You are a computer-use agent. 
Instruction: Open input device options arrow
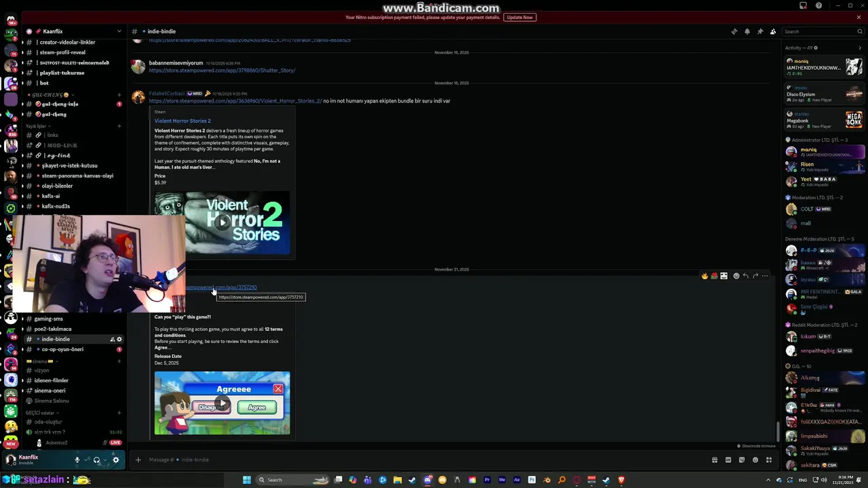tap(86, 460)
